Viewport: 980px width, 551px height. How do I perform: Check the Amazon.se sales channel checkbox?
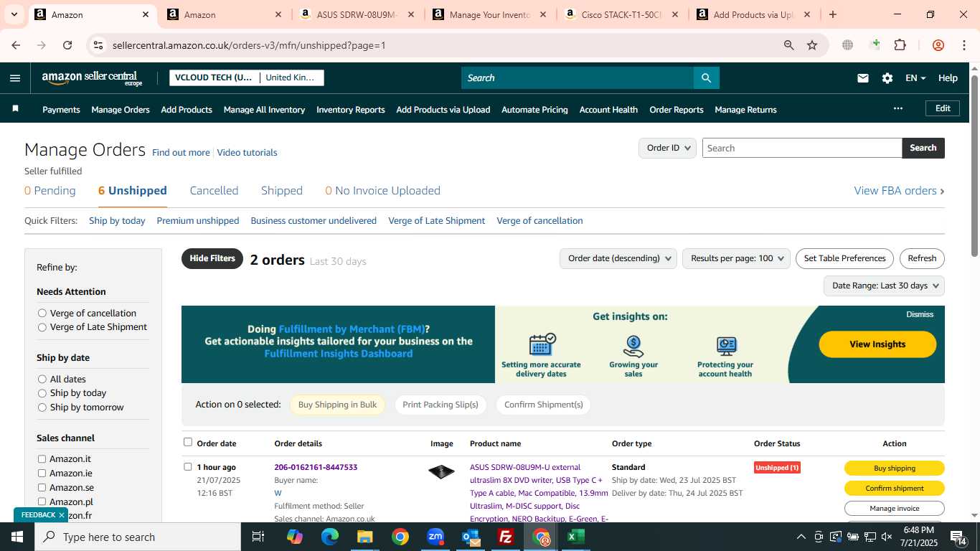tap(42, 488)
